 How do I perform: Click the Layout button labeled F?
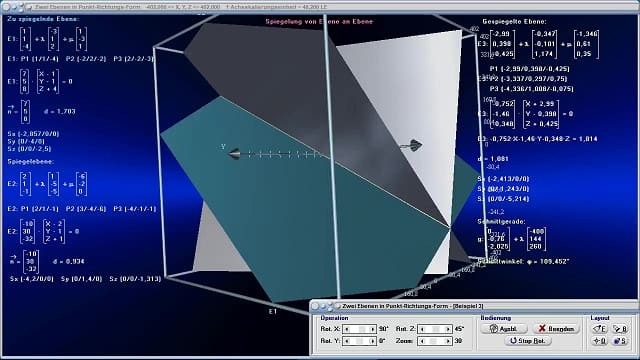(599, 329)
